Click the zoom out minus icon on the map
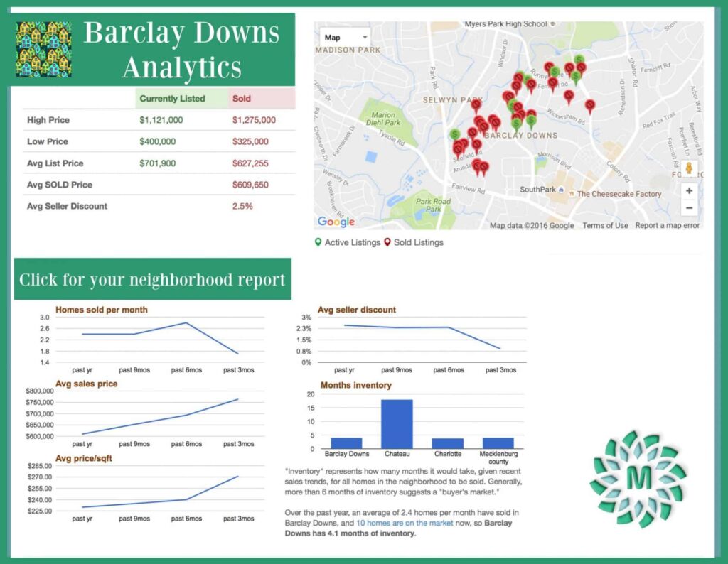This screenshot has width=728, height=564. [688, 207]
